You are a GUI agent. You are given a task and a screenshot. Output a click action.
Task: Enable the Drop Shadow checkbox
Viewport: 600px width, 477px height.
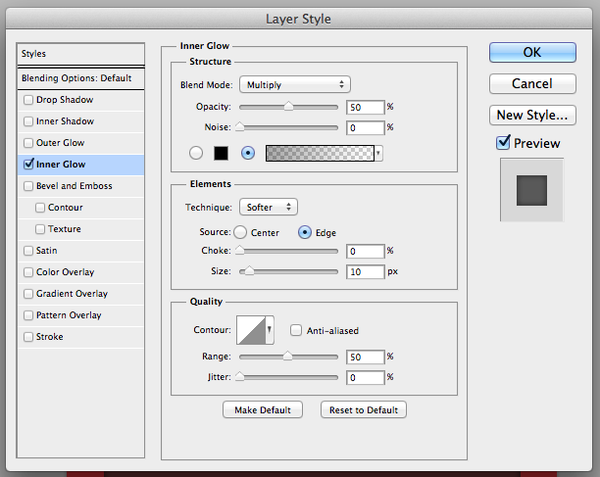(28, 100)
